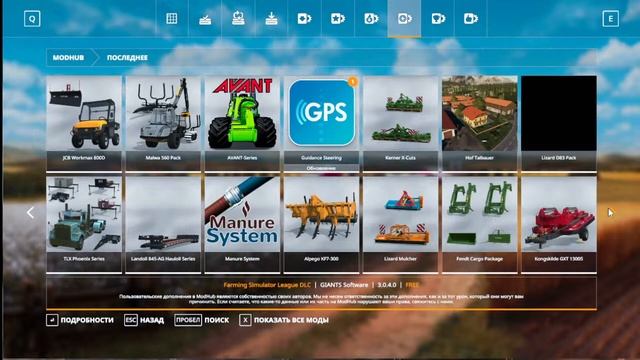Click the ПОДРОБНОСТИ details button
The image size is (640, 360).
coord(80,320)
